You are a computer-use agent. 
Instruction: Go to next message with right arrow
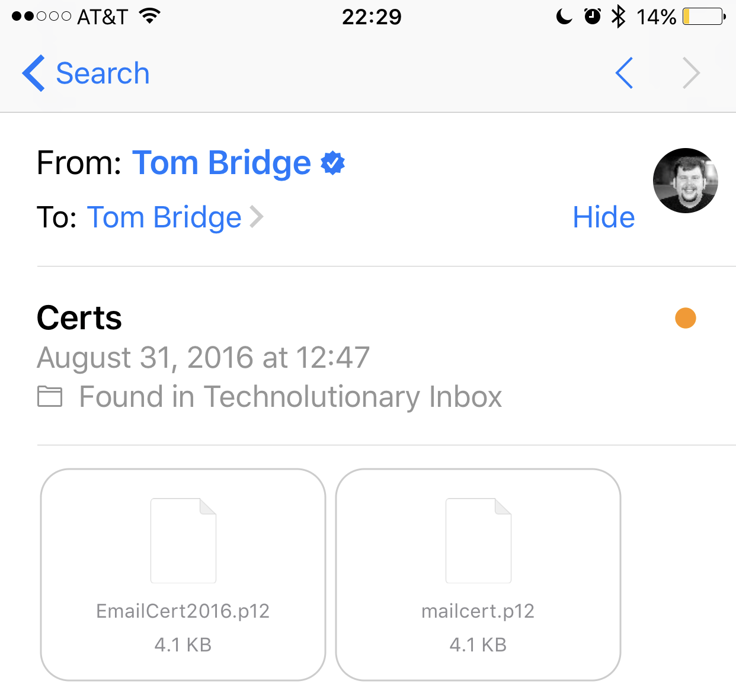point(691,73)
